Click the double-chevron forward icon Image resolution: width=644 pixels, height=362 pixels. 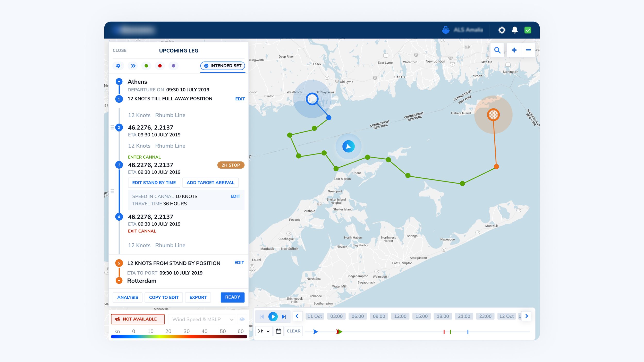click(x=133, y=66)
